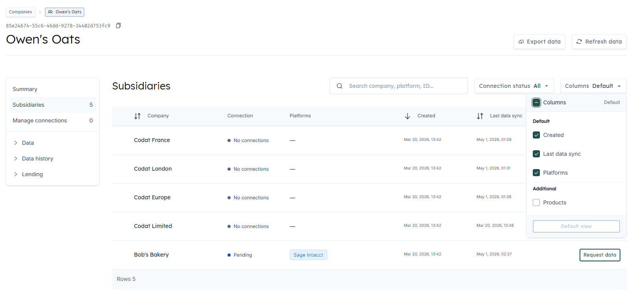Click the down arrow sort icon beside Created
Viewport: 644px width, 308px height.
pos(407,116)
